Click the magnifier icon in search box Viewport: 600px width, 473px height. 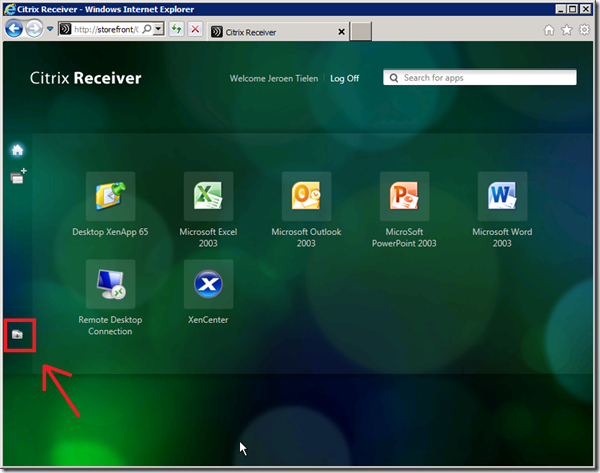click(394, 78)
